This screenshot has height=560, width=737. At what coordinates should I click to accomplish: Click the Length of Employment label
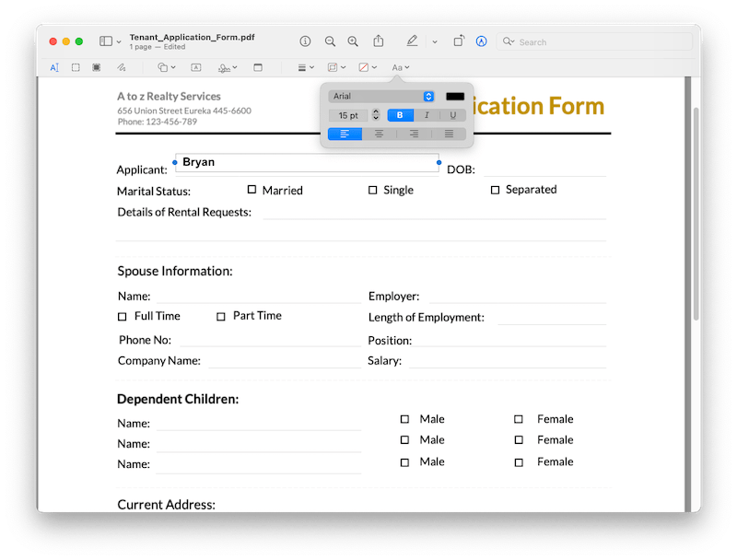pos(427,318)
